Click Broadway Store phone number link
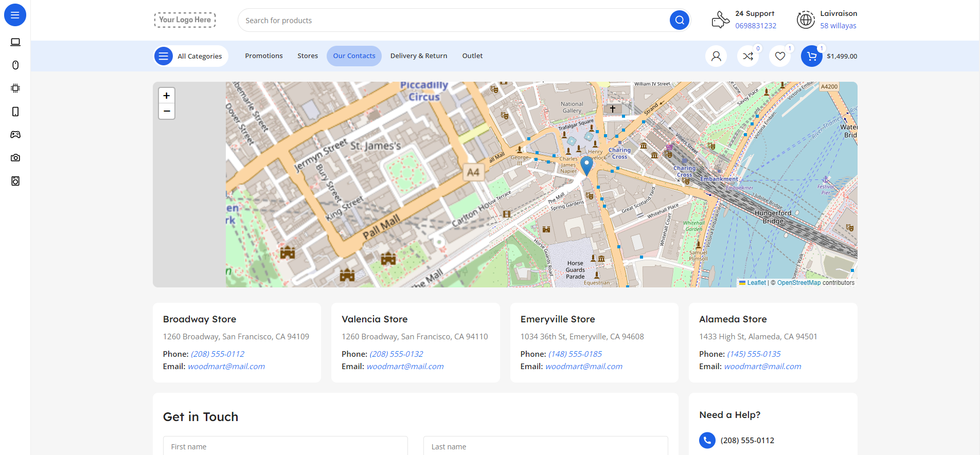The width and height of the screenshot is (980, 455). point(218,354)
